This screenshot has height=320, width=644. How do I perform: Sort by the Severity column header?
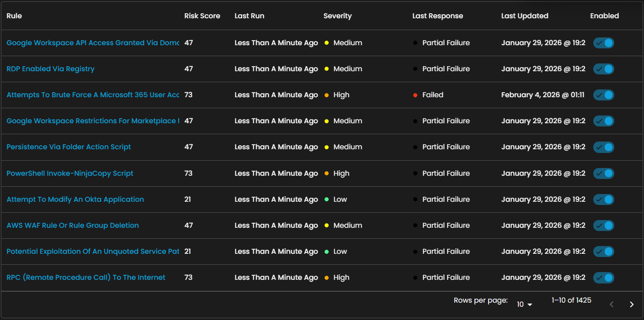coord(337,16)
